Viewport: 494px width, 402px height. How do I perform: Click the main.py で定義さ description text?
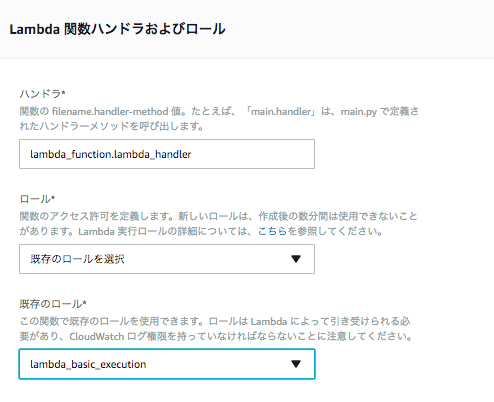(379, 111)
